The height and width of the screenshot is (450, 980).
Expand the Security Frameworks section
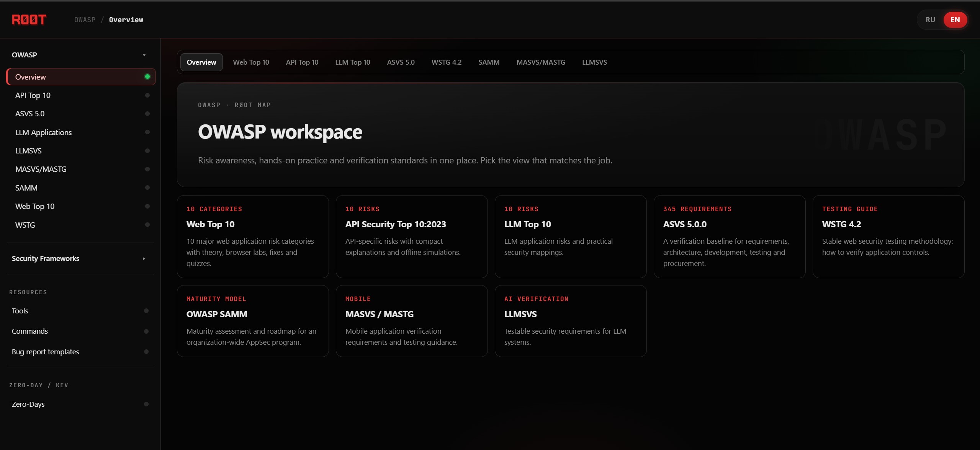tap(80, 258)
